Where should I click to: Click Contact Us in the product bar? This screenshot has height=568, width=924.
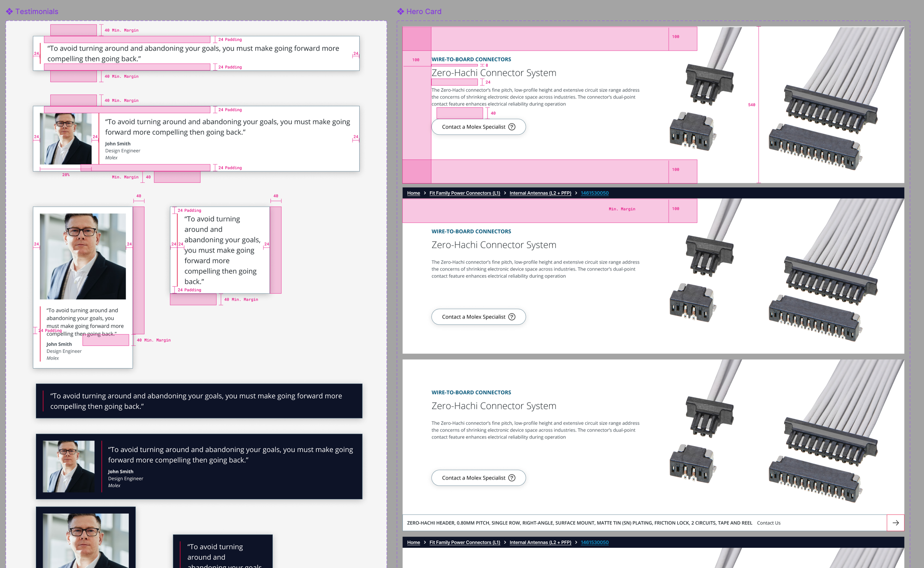coord(768,523)
